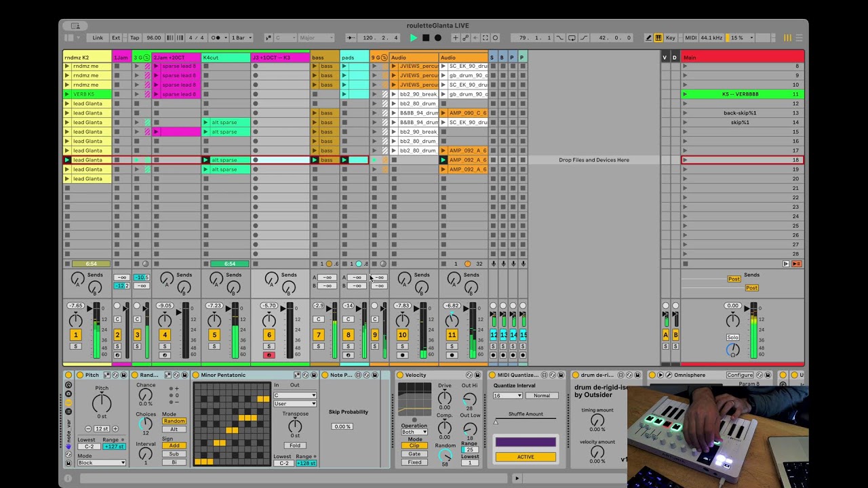Arm the Arrangement Record button

438,38
